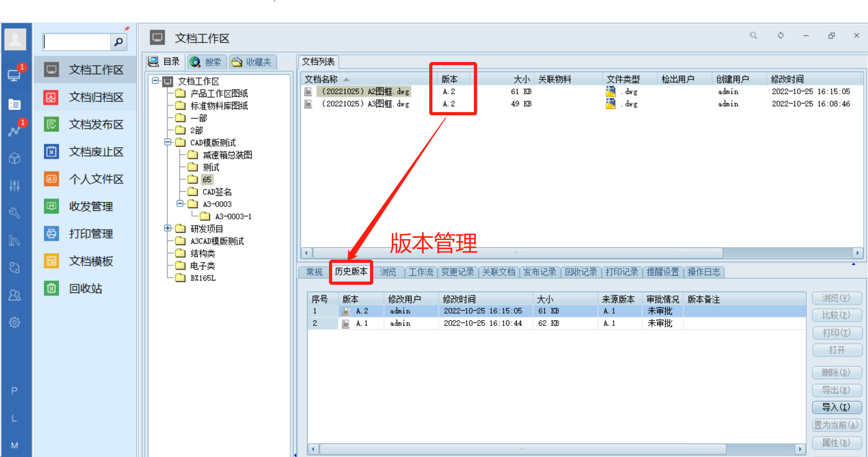Collapse the CAD模版测试 folder node
The height and width of the screenshot is (457, 868).
click(168, 142)
